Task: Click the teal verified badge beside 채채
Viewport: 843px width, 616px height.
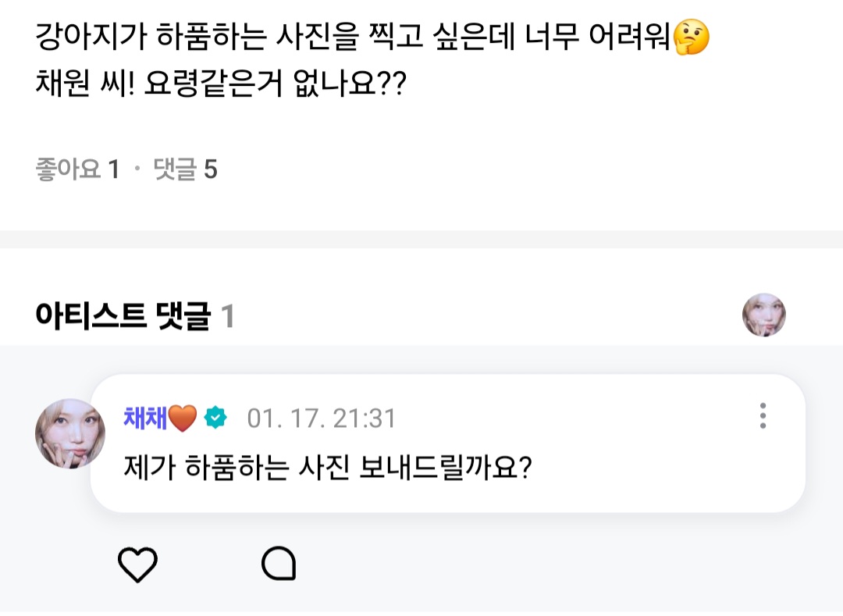Action: (215, 418)
